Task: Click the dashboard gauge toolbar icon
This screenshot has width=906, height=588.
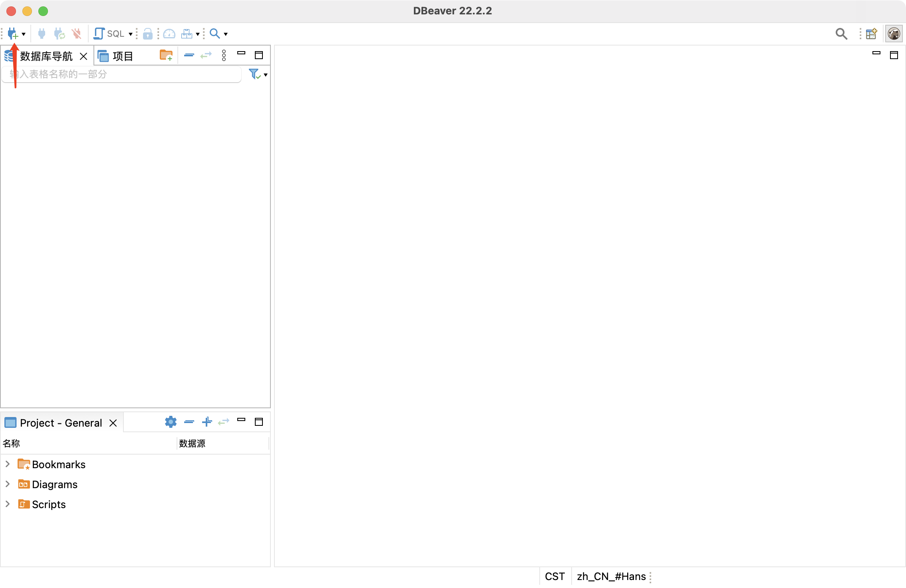Action: click(169, 34)
